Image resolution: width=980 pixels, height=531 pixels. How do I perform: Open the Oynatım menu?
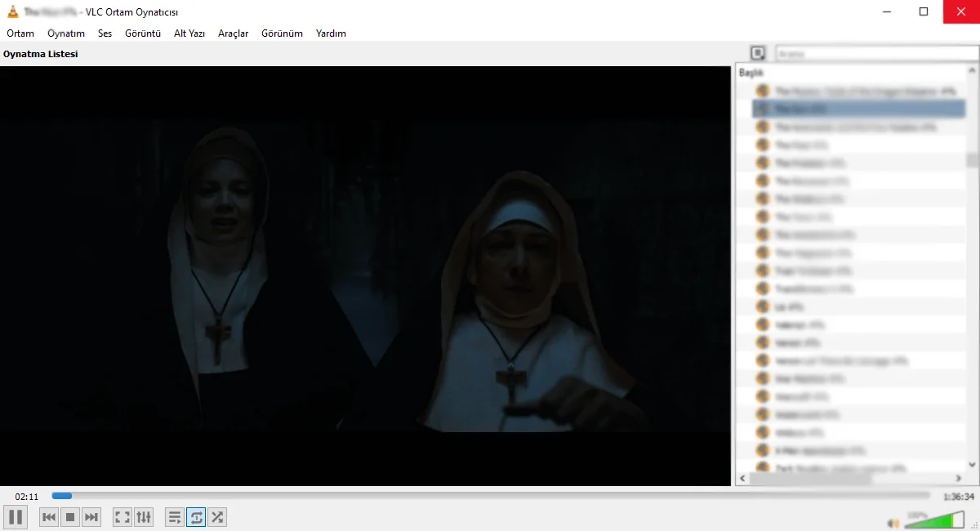(x=66, y=33)
